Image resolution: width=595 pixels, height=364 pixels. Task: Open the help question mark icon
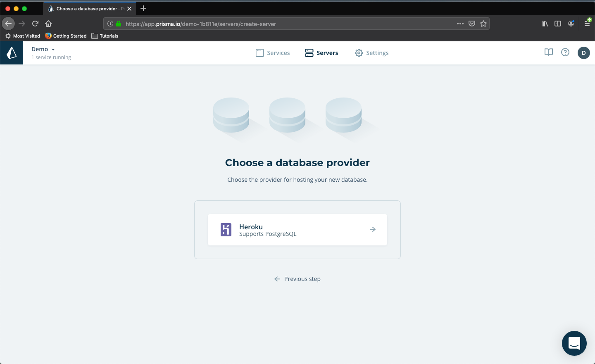coord(565,52)
